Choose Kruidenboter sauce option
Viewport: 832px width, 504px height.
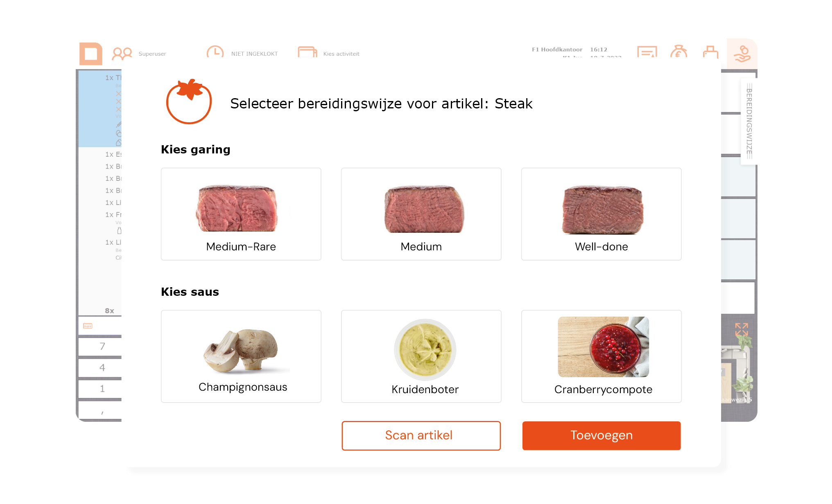[421, 356]
